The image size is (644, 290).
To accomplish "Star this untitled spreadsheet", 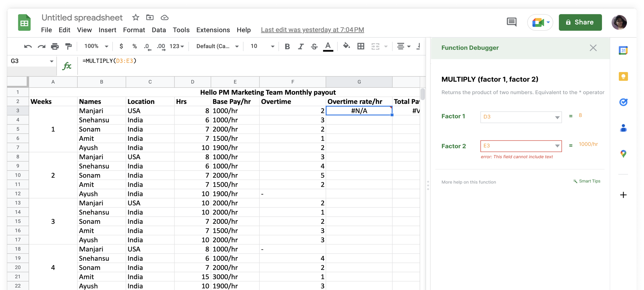I will [135, 18].
